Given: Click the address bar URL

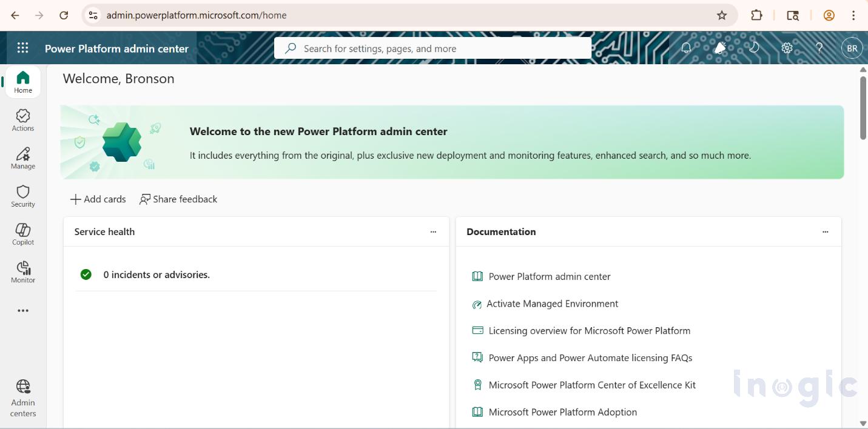Looking at the screenshot, I should [x=197, y=15].
